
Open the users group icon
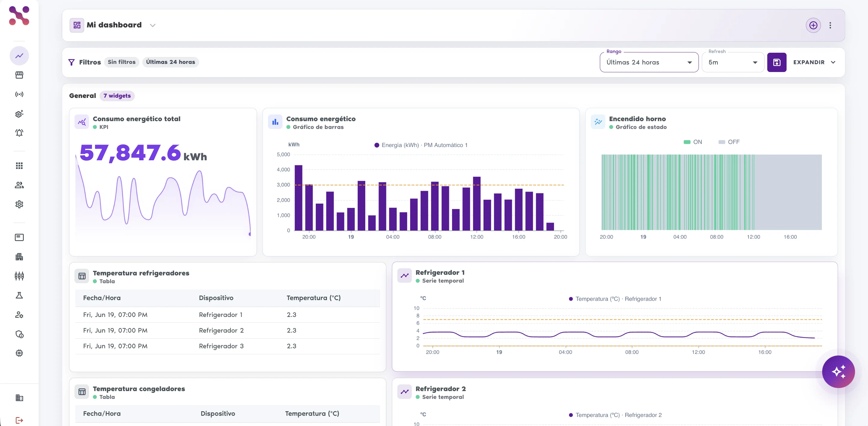[x=19, y=185]
